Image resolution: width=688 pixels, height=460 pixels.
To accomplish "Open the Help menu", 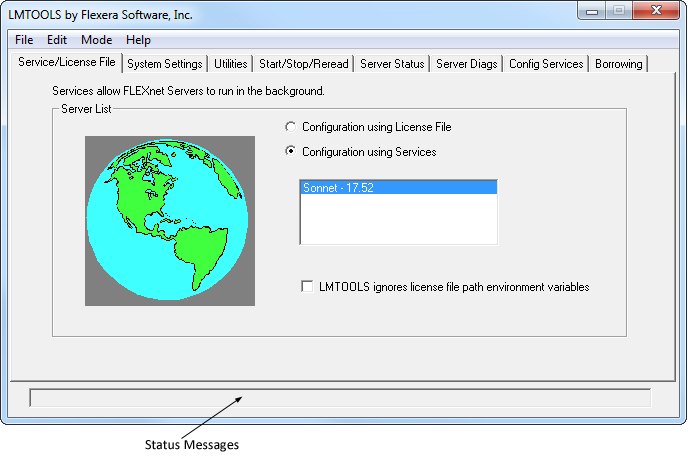I will coord(138,40).
